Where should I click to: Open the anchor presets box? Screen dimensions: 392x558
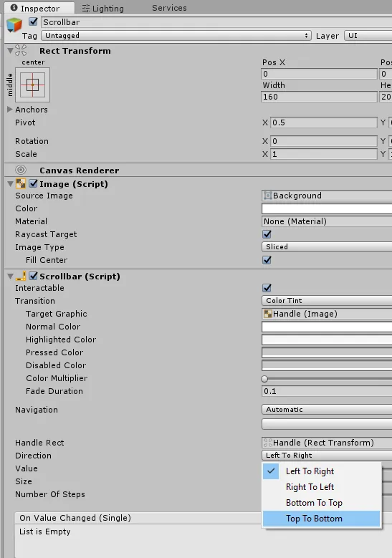tap(32, 85)
